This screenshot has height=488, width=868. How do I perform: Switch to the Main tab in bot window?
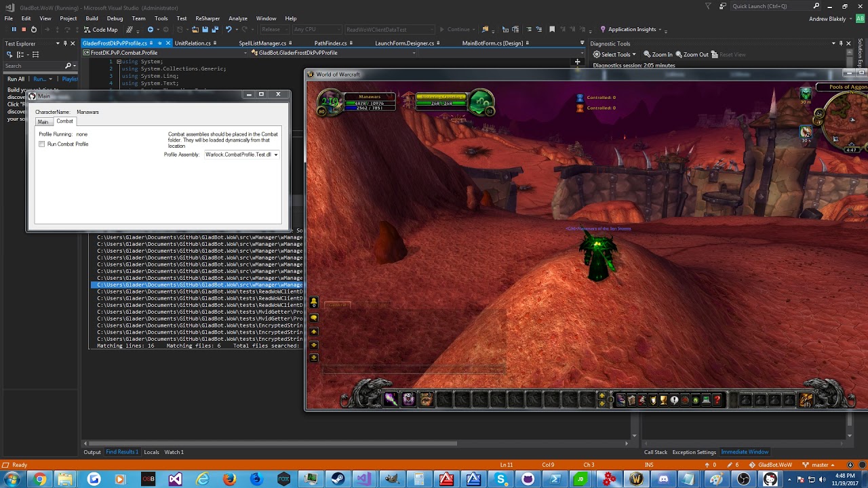[x=43, y=122]
